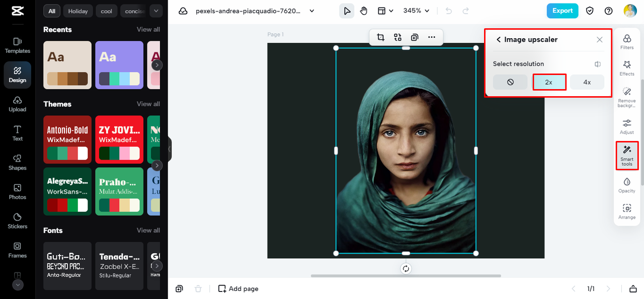The image size is (644, 299).
Task: Show next Recents items arrow
Action: 157,65
